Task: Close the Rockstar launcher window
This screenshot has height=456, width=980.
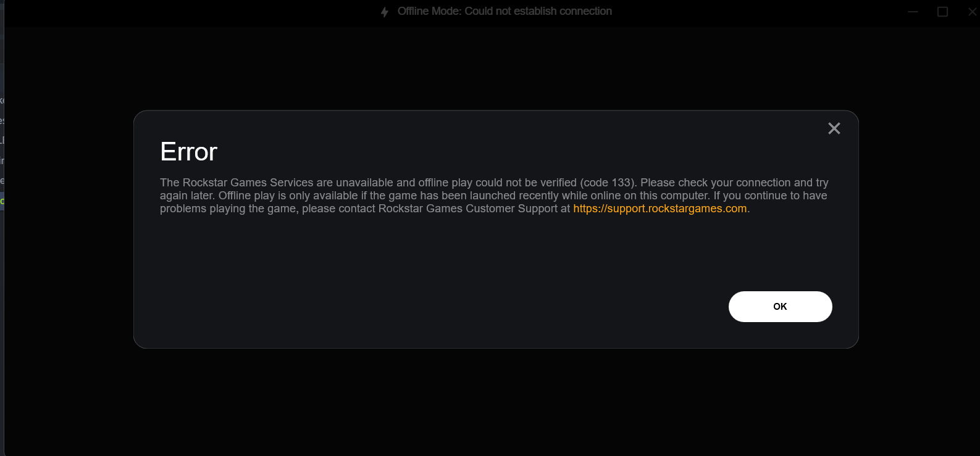Action: pos(972,12)
